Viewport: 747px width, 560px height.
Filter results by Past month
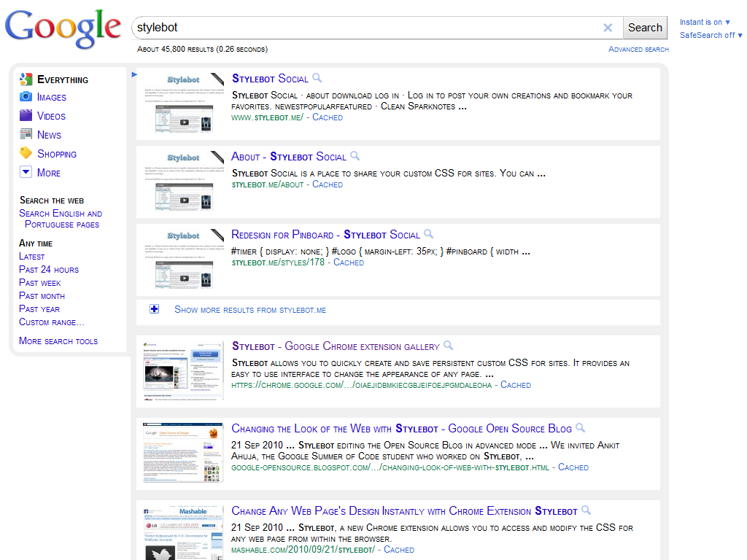[42, 296]
